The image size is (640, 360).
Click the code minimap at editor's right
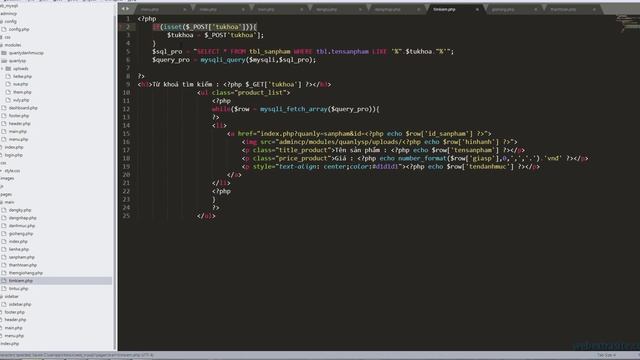click(627, 24)
